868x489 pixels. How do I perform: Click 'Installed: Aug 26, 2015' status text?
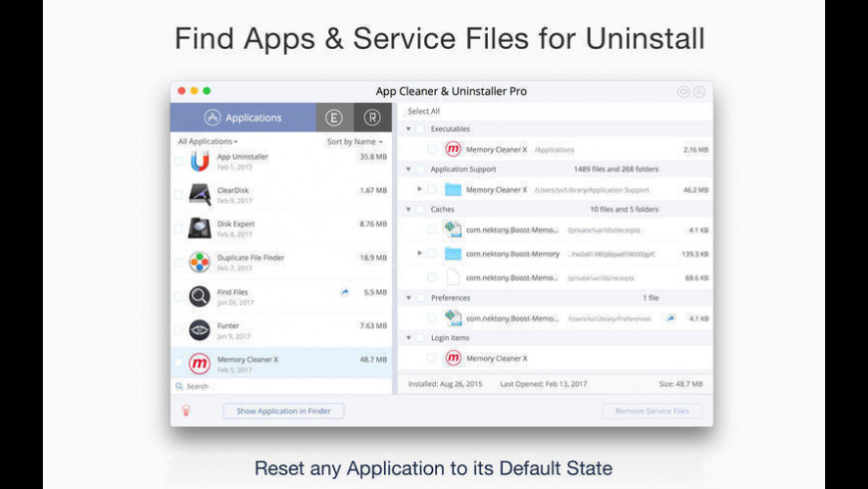click(445, 384)
